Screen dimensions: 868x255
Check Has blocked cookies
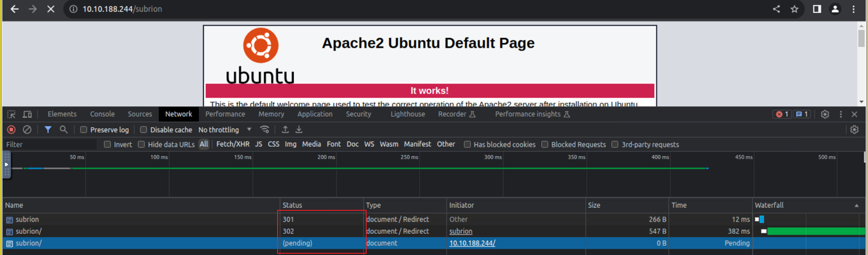[x=467, y=144]
